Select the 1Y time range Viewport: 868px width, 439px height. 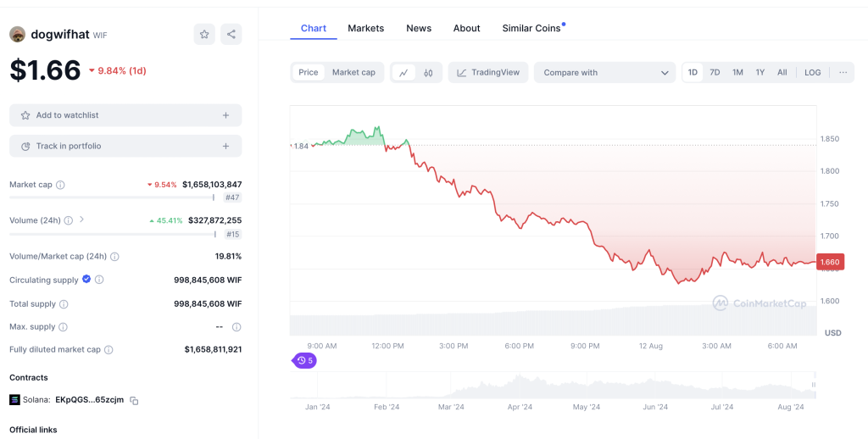[760, 73]
